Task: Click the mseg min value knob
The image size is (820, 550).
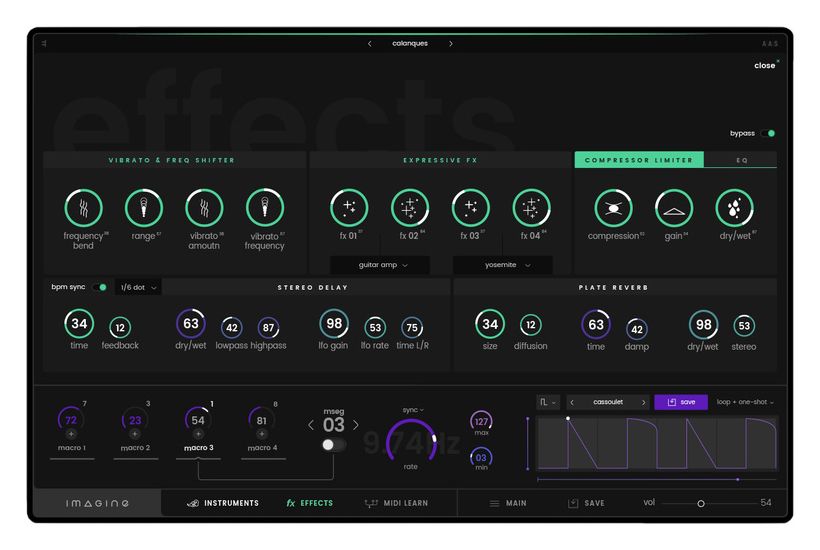Action: pyautogui.click(x=481, y=457)
